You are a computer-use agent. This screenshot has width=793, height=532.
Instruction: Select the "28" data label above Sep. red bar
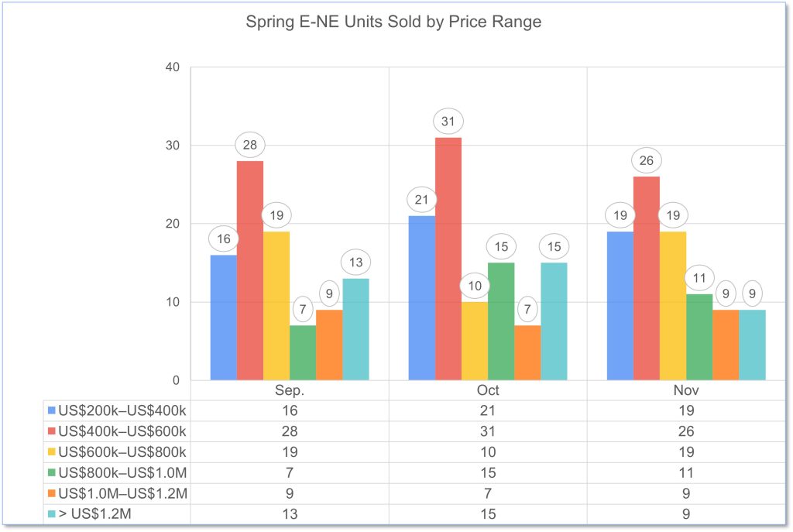pos(250,145)
